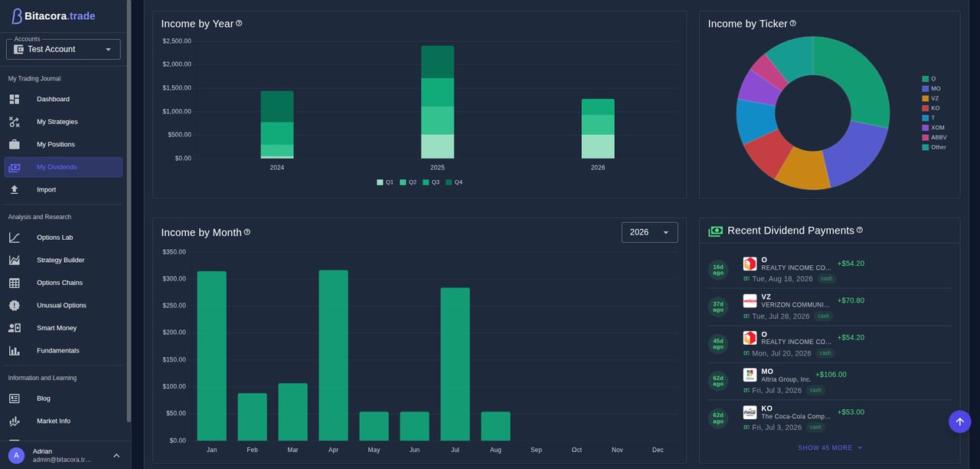Click the 2025 stacked bar in yearly chart
Screen dimensions: 980x469
click(x=437, y=102)
